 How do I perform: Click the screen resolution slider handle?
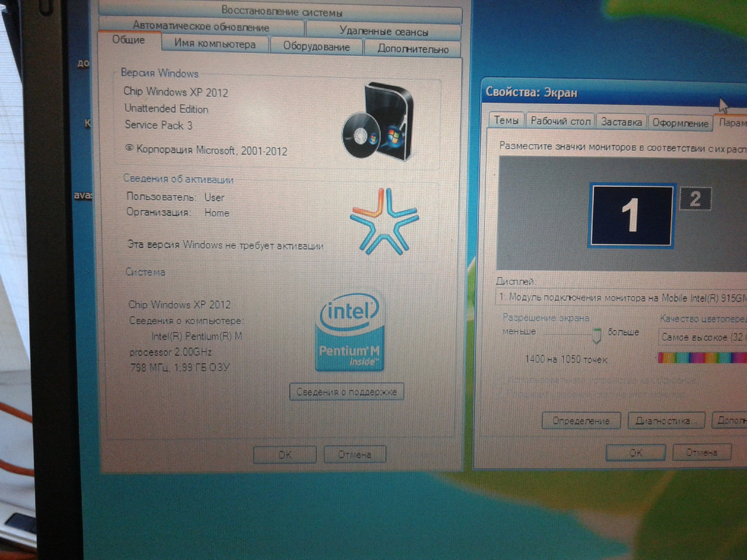[x=596, y=335]
